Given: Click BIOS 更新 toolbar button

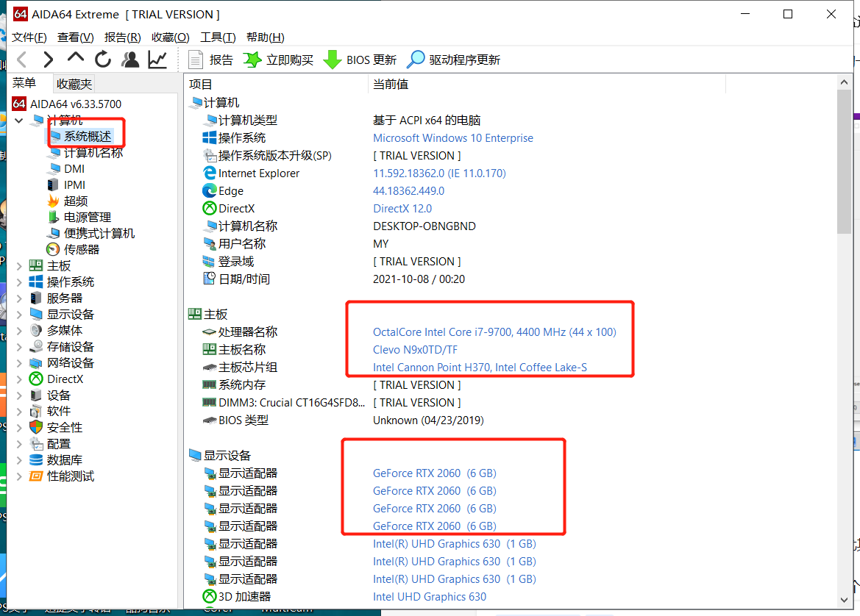Looking at the screenshot, I should pos(359,60).
